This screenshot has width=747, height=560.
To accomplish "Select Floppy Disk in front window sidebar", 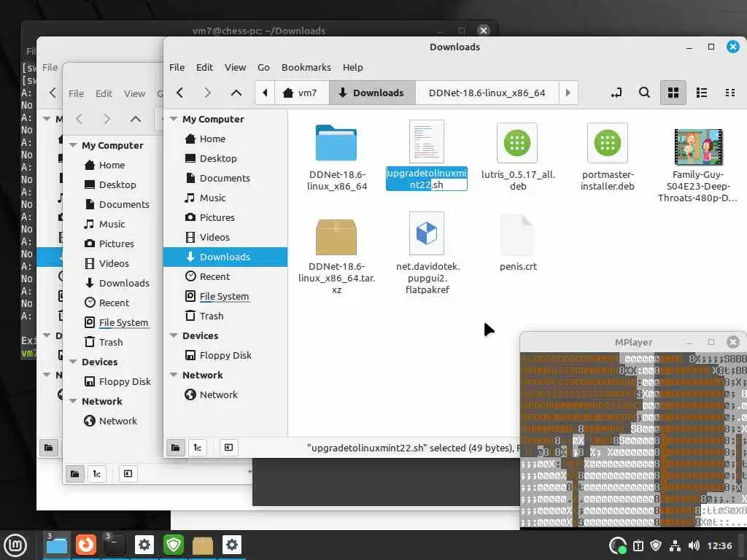I will click(x=225, y=355).
